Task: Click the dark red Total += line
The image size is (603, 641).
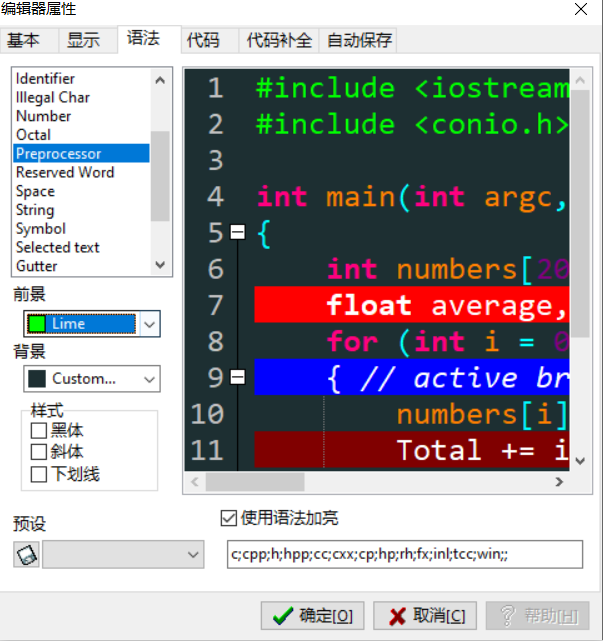Action: tap(412, 449)
